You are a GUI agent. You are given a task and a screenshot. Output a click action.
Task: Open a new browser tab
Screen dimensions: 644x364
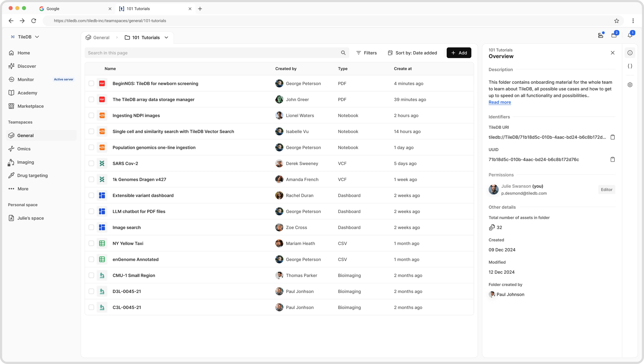point(199,9)
